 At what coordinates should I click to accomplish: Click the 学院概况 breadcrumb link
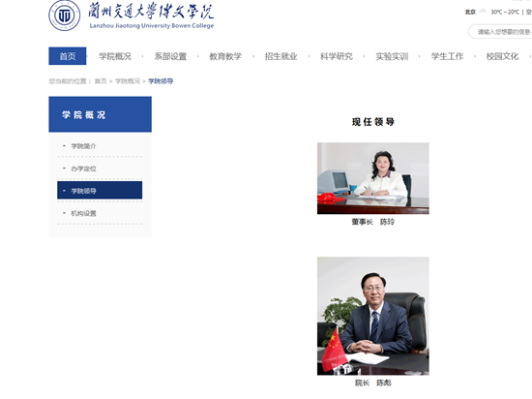pyautogui.click(x=128, y=81)
